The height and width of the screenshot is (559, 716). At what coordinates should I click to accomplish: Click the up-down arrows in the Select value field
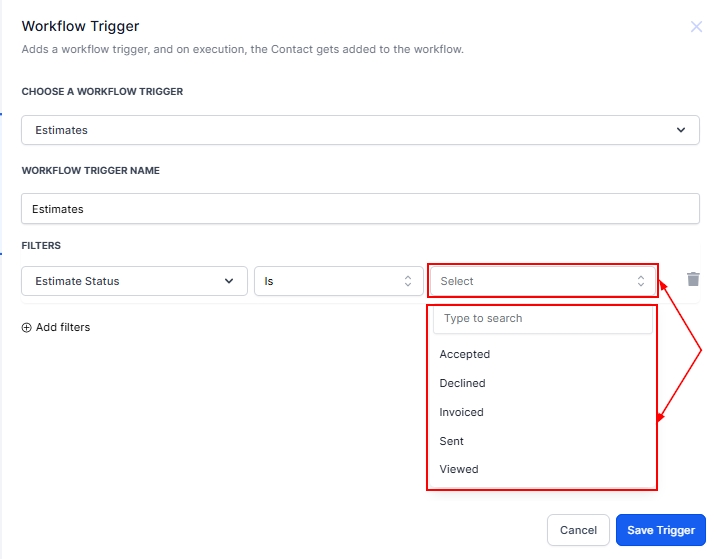(641, 281)
